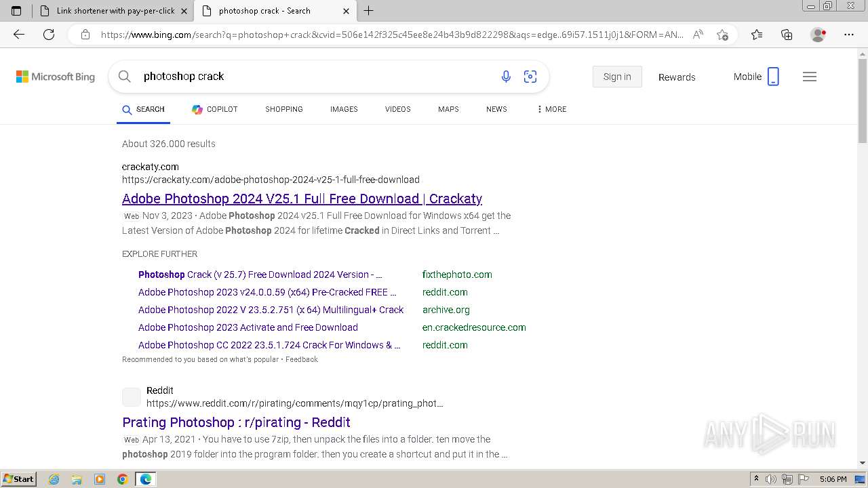Viewport: 868px width, 488px height.
Task: Switch to SHOPPING results
Action: pos(284,109)
